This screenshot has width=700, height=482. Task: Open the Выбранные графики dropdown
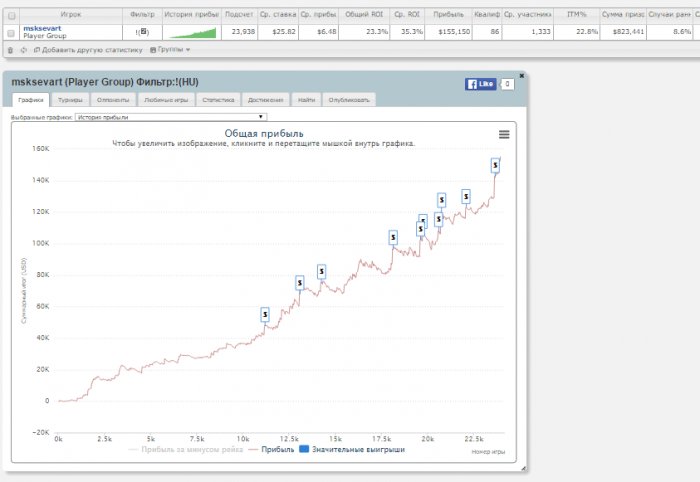pos(171,117)
